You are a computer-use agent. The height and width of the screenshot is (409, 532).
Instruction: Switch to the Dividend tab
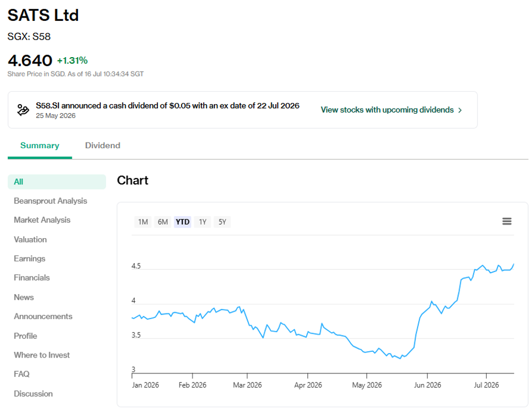click(102, 145)
